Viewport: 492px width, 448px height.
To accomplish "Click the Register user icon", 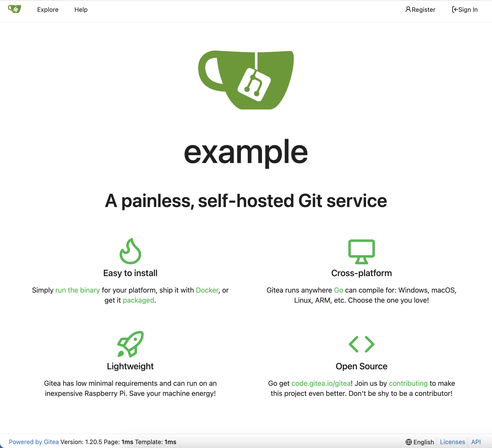I will (408, 9).
